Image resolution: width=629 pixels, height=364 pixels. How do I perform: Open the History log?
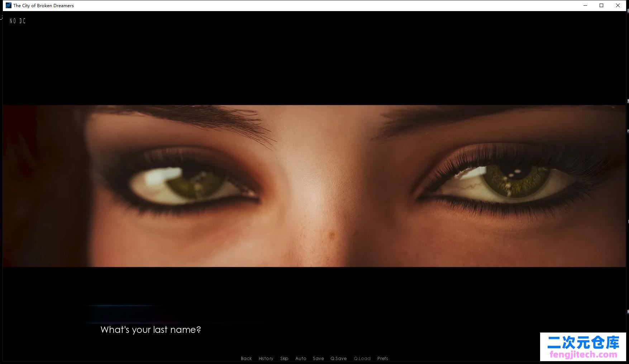[266, 358]
